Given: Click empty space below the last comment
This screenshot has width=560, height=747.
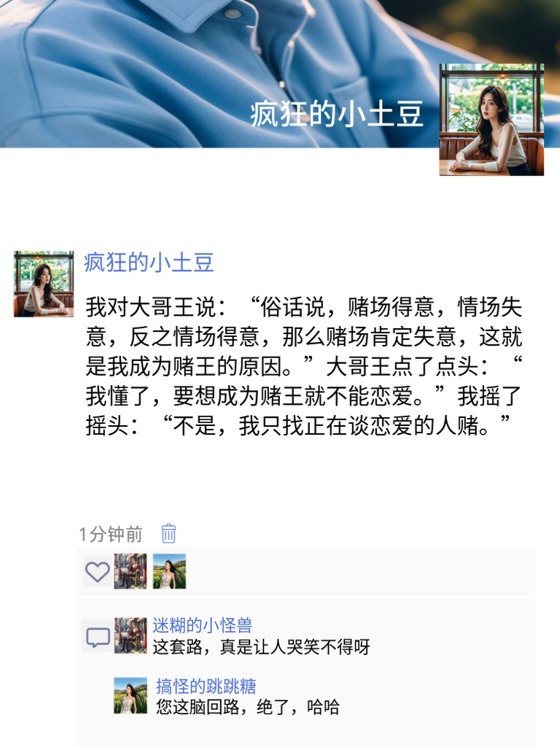Looking at the screenshot, I should coord(305,732).
